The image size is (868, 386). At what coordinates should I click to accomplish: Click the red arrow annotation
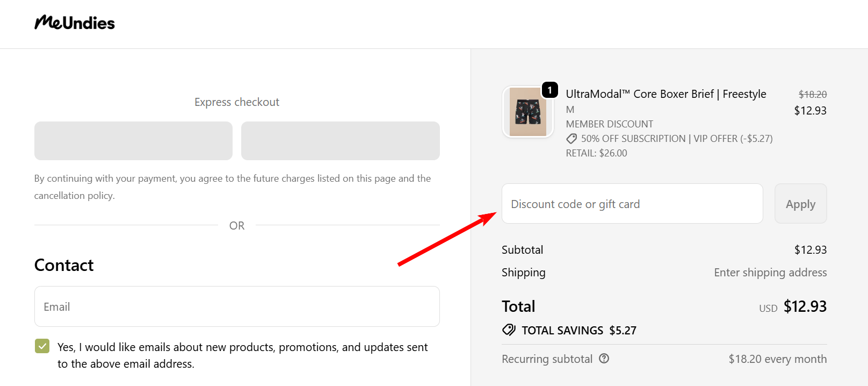[447, 239]
